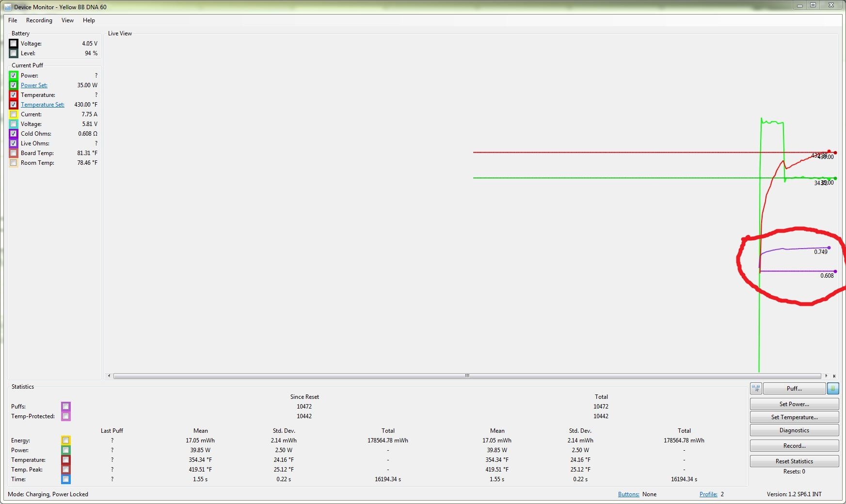The image size is (846, 504).
Task: Click the Live View horizontal scrollbar thumb
Action: click(x=467, y=376)
